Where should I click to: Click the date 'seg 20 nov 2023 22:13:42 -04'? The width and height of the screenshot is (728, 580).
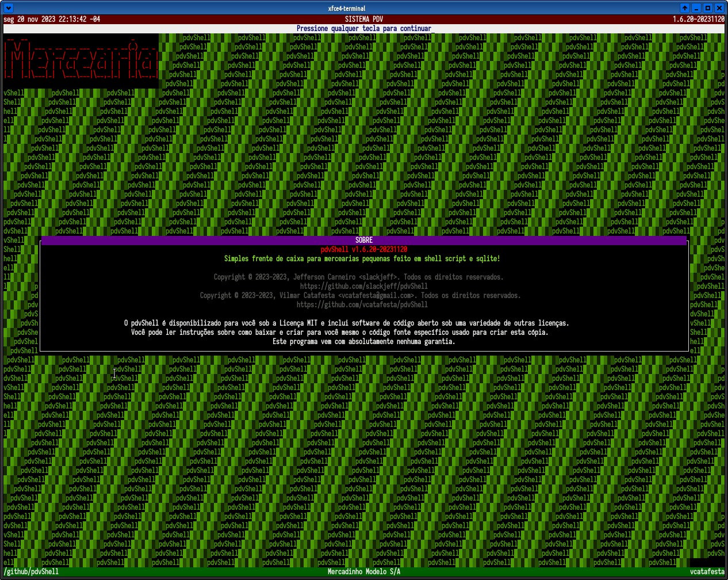[x=52, y=19]
